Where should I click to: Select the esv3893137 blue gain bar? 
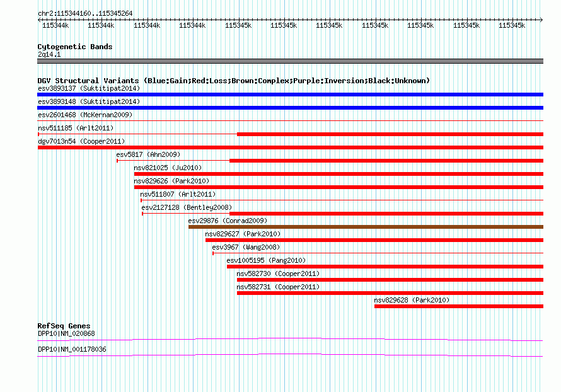(x=290, y=95)
